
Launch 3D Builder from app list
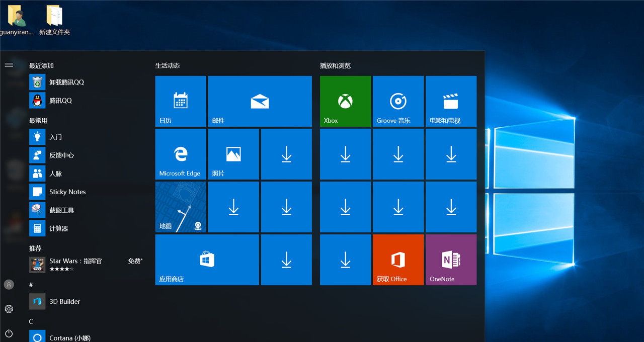click(x=87, y=302)
